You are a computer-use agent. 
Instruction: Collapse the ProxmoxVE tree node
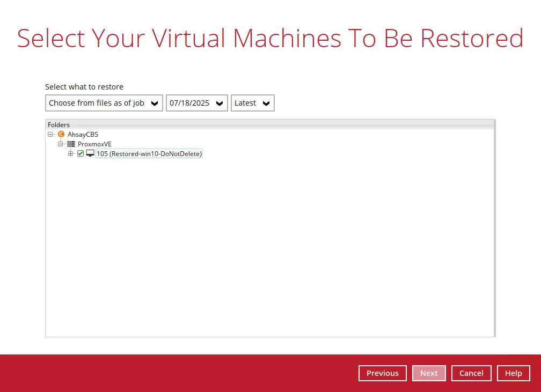[x=61, y=144]
